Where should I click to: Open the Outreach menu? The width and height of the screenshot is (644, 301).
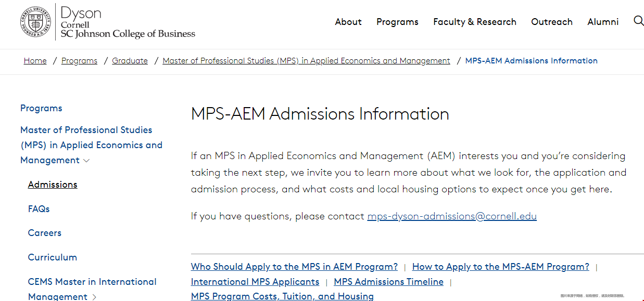551,22
